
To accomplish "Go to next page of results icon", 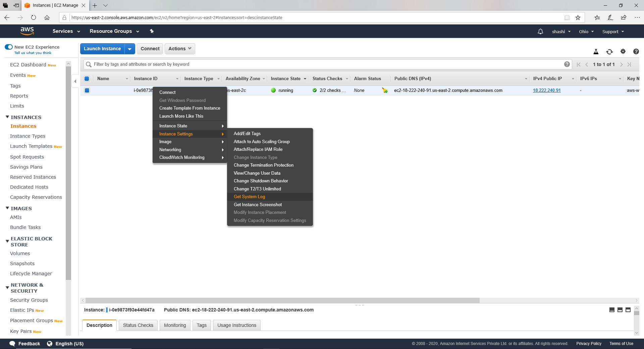I will (621, 64).
